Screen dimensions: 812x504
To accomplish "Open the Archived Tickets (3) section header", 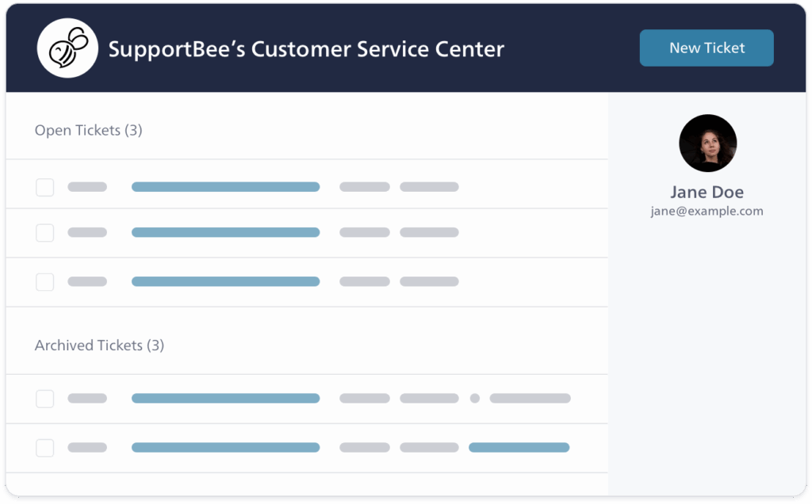I will 99,346.
